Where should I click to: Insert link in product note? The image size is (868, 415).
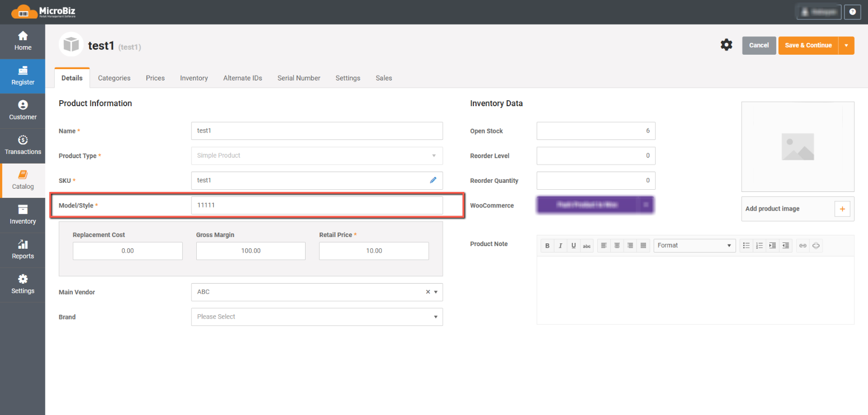(803, 246)
